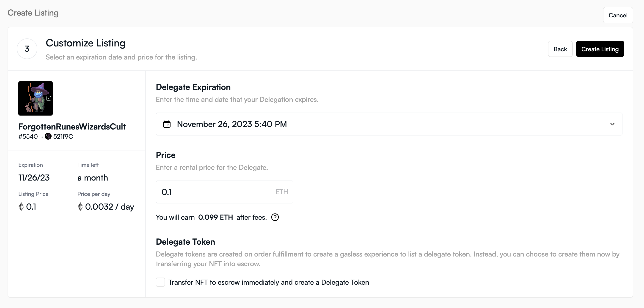Click the Transfer NFT to escrow label text
Screen dimensions: 644x308
[269, 282]
